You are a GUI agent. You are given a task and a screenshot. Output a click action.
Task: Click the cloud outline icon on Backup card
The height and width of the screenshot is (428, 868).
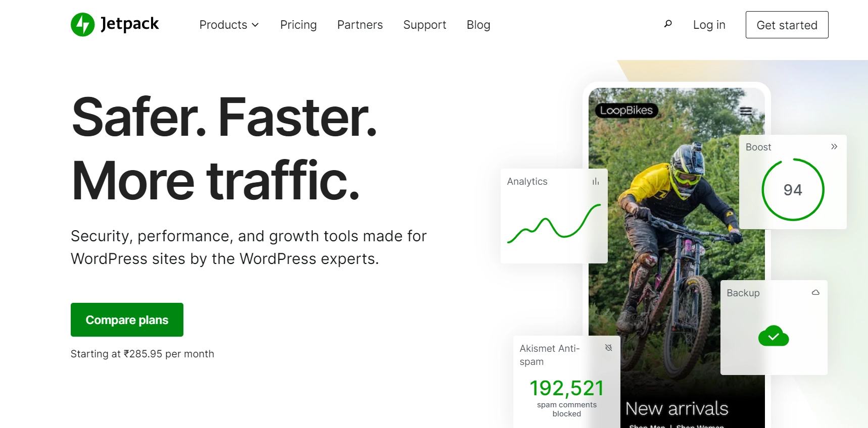pos(815,293)
